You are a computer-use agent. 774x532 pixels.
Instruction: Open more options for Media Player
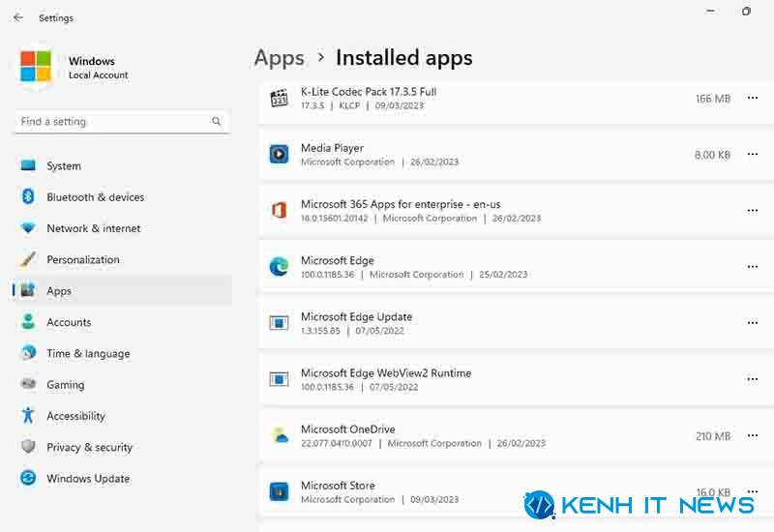753,154
